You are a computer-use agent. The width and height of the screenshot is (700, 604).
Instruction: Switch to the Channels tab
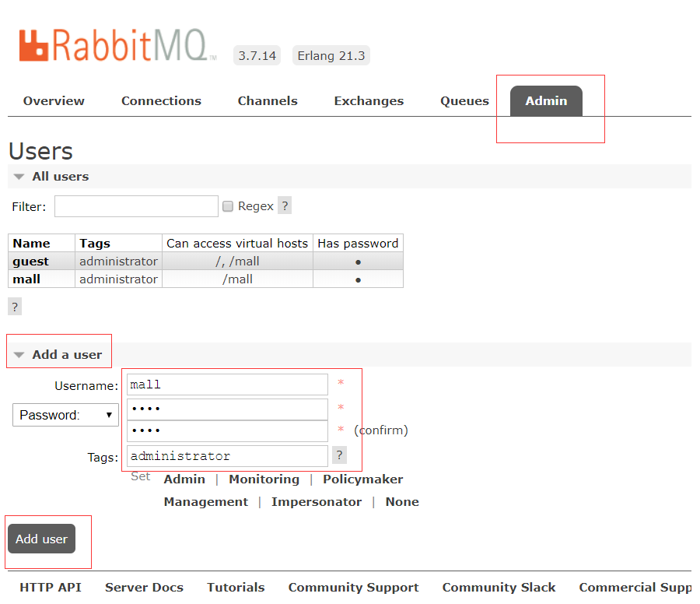pyautogui.click(x=268, y=101)
